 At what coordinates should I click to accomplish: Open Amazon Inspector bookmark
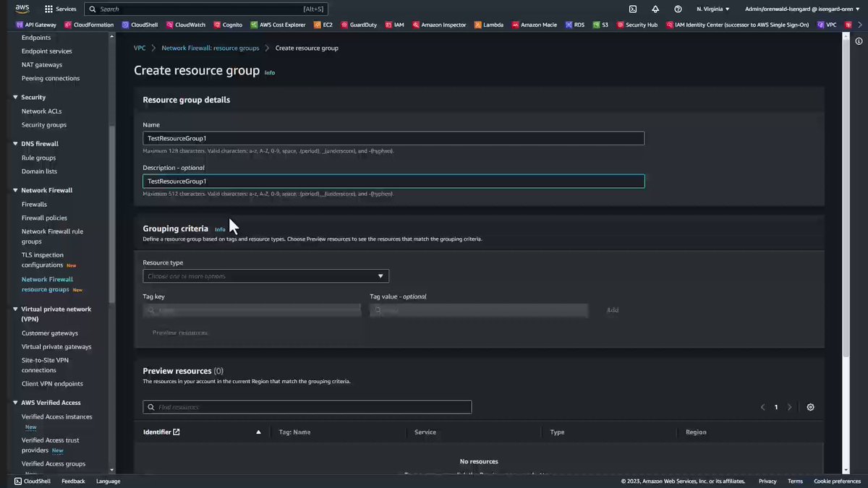[x=440, y=25]
